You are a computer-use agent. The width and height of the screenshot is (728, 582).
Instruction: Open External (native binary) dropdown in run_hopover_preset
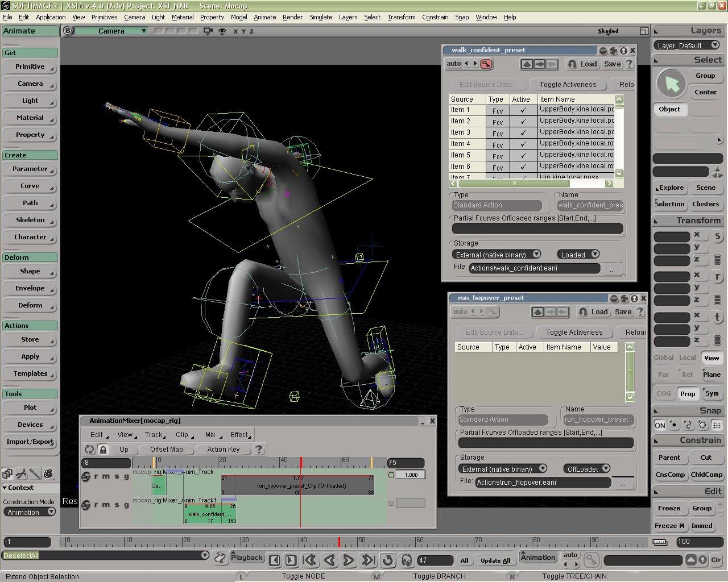click(x=503, y=469)
